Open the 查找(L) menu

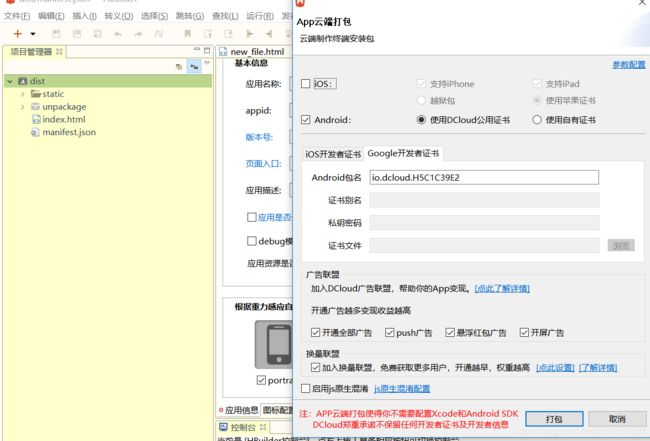point(225,16)
